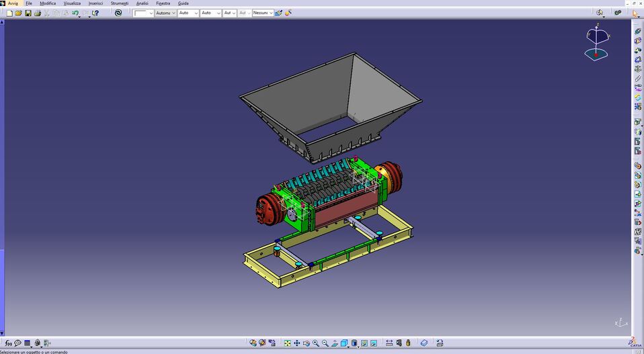Toggle Swap visible space icon
The width and height of the screenshot is (644, 354).
pos(374,343)
